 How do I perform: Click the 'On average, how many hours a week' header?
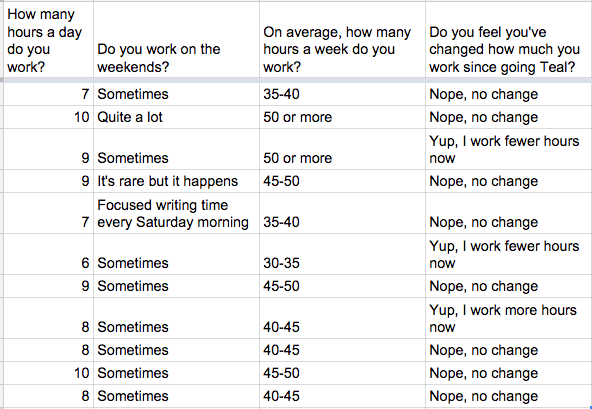pos(342,40)
